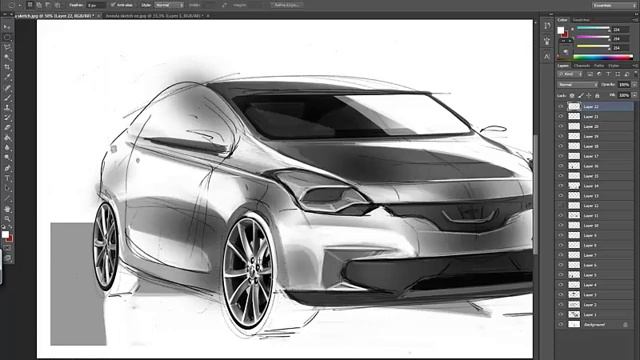The height and width of the screenshot is (360, 640).
Task: Select the Zoom tool
Action: (x=7, y=219)
